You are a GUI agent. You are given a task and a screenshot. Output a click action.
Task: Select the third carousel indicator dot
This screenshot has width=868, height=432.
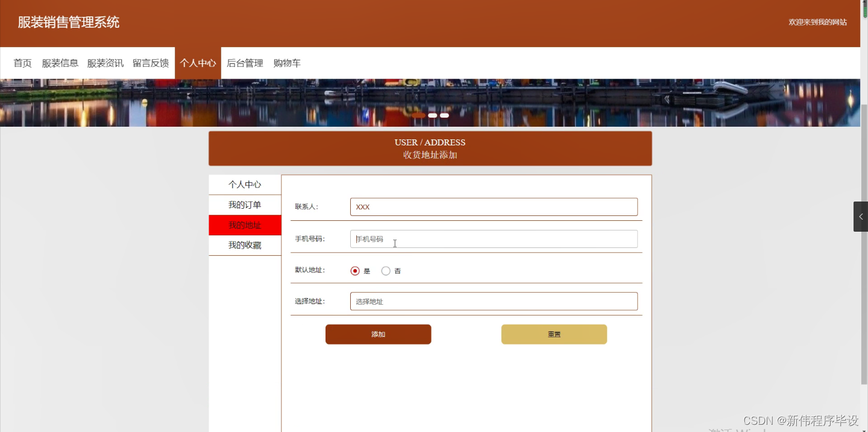(444, 115)
